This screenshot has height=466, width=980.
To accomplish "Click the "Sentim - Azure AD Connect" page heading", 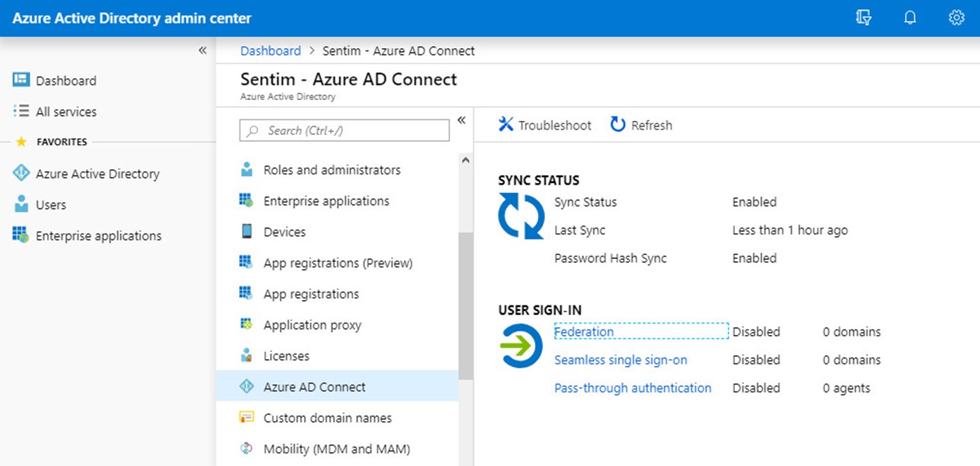I will (349, 79).
